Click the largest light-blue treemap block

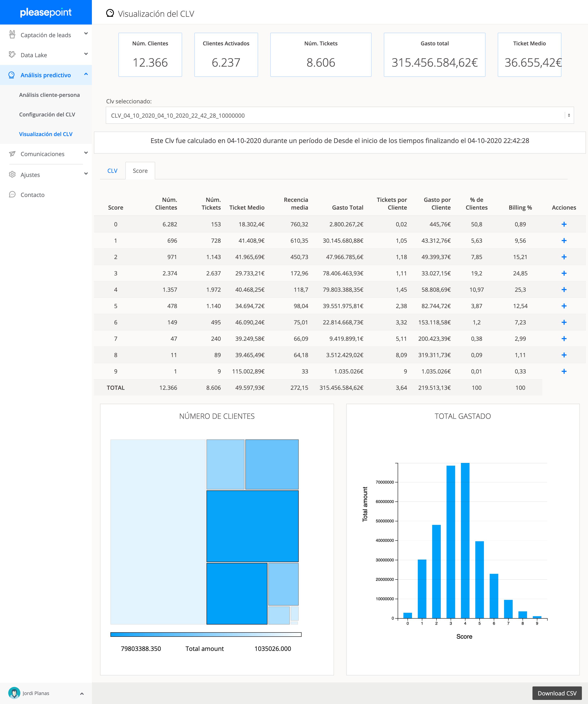point(158,532)
